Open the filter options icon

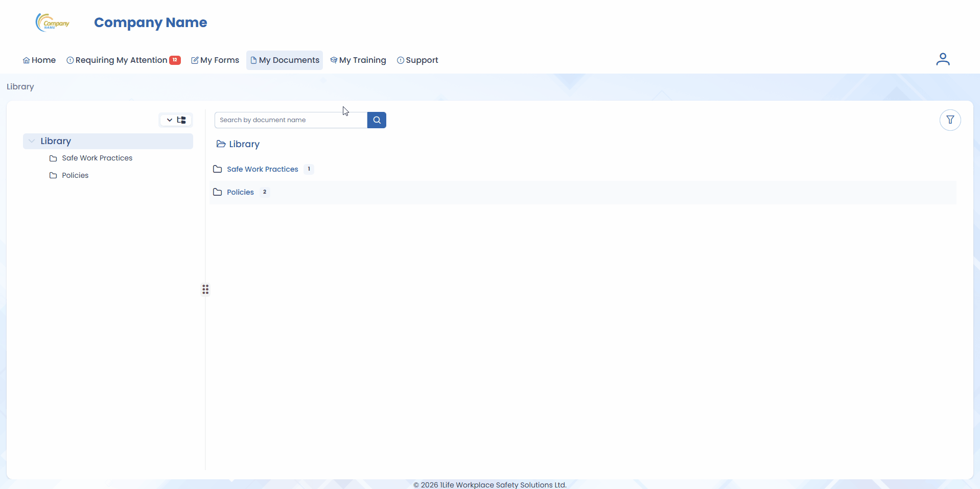point(950,120)
